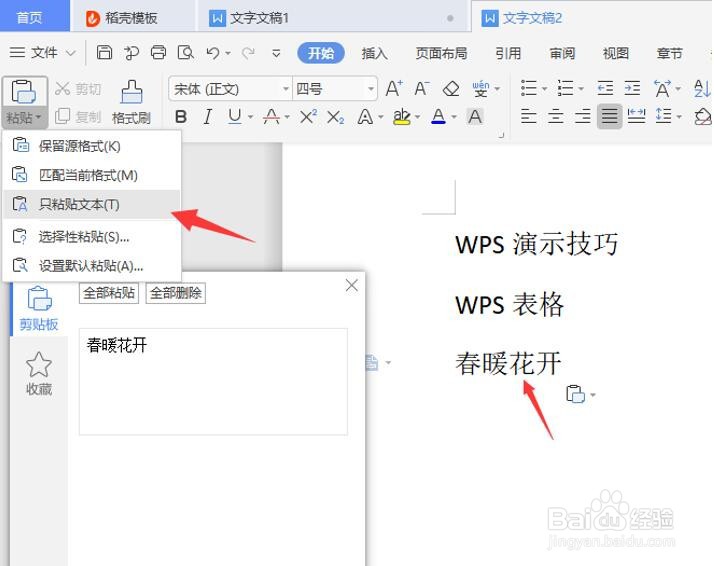714x566 pixels.
Task: Choose 保留源格式(K) paste option
Action: tap(92, 146)
